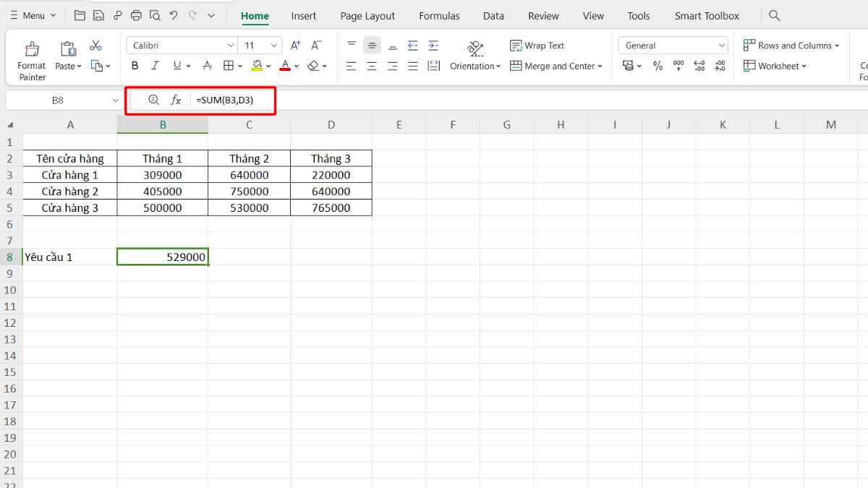Toggle Wrap Text
This screenshot has width=868, height=488.
pos(537,45)
